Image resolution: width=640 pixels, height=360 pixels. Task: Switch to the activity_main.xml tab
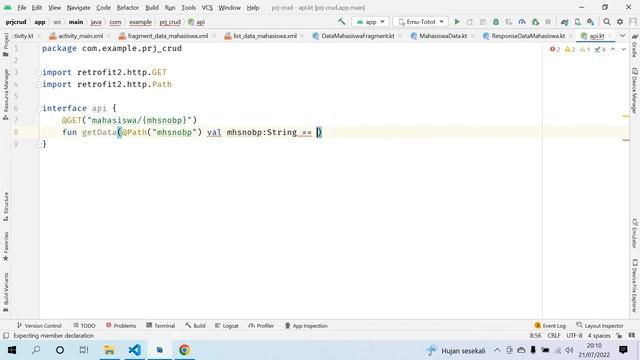pyautogui.click(x=80, y=36)
